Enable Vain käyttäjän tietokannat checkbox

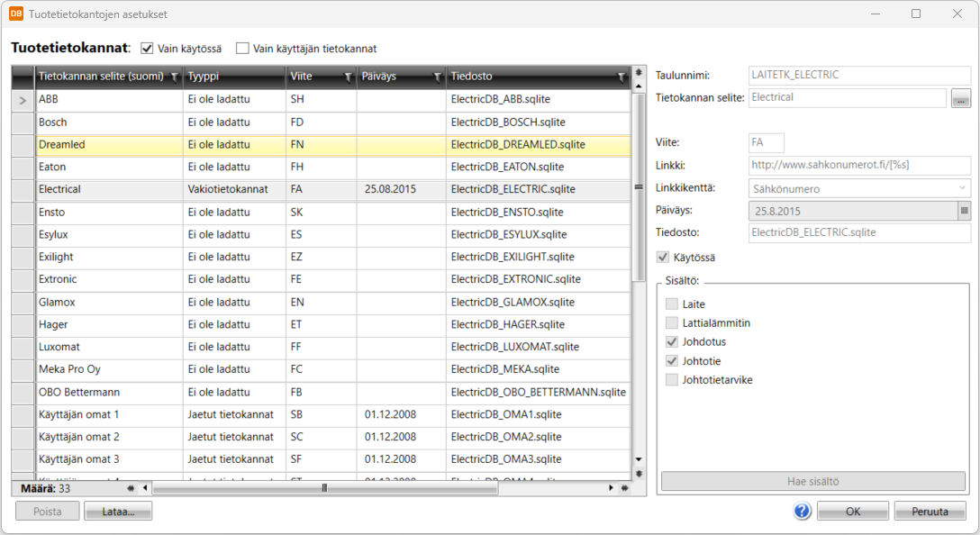tap(242, 49)
